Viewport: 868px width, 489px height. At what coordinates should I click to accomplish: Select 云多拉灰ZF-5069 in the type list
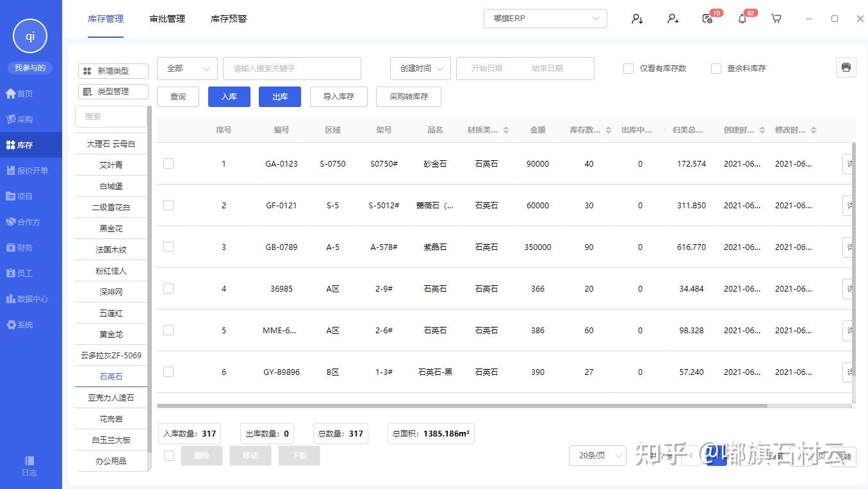click(x=111, y=355)
